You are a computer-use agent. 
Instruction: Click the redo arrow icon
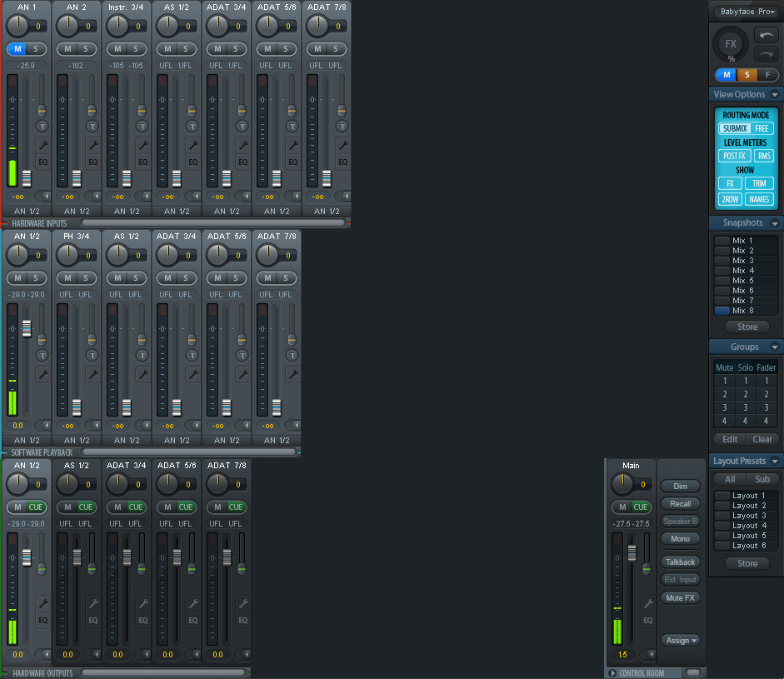click(x=766, y=53)
